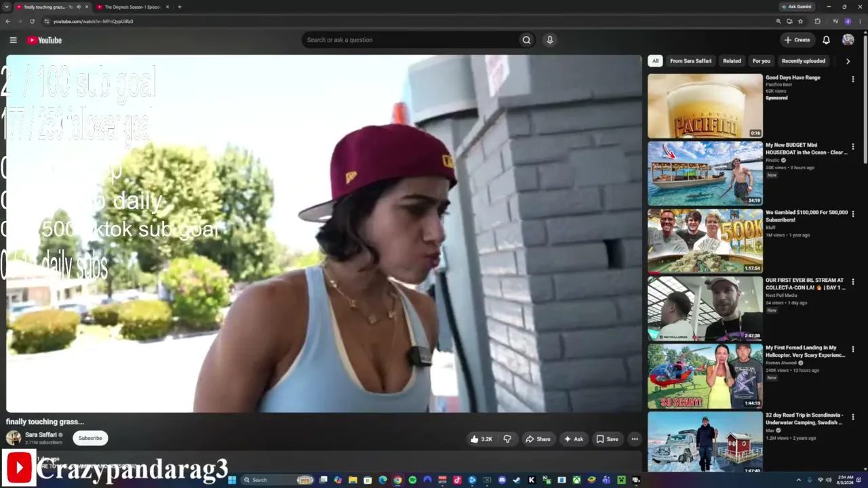The height and width of the screenshot is (488, 868).
Task: Open Budget Mini Houseboat video thumbnail
Action: coord(705,174)
